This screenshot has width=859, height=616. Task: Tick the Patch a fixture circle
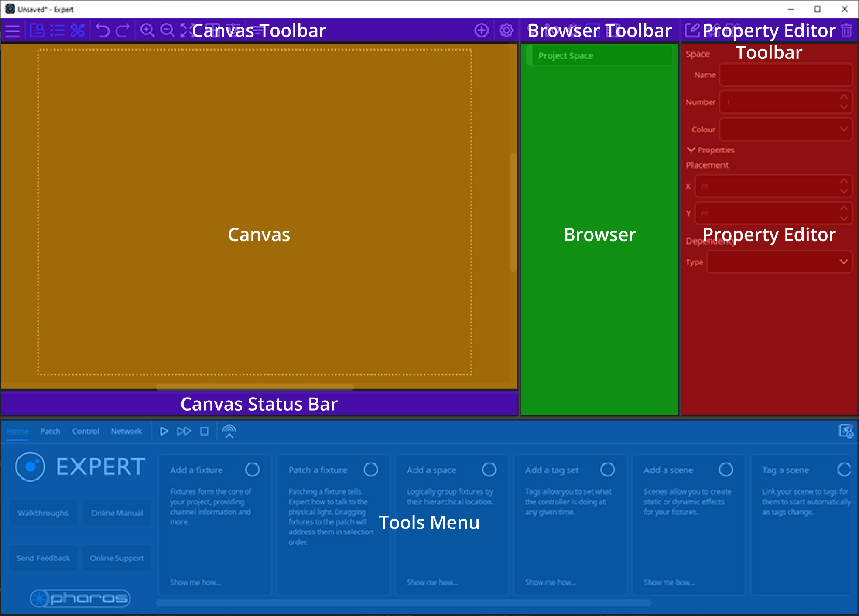[371, 470]
